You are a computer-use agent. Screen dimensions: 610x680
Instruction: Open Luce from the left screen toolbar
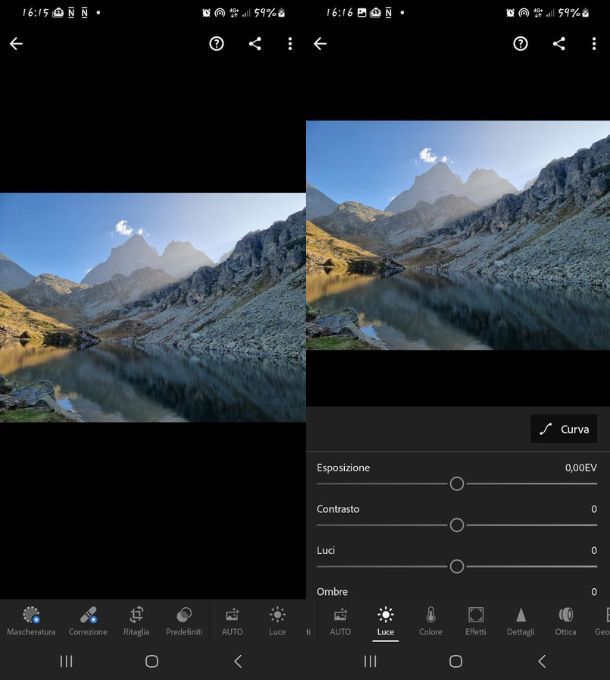[277, 619]
